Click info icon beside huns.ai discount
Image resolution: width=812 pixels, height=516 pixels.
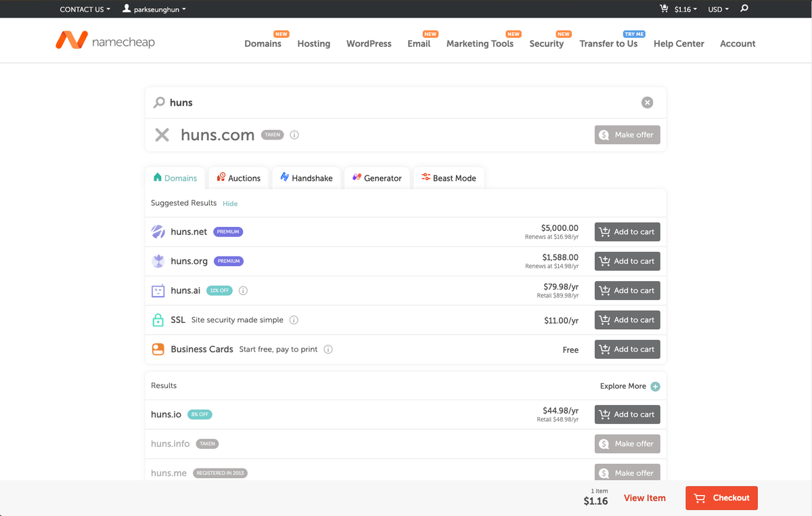[244, 291]
